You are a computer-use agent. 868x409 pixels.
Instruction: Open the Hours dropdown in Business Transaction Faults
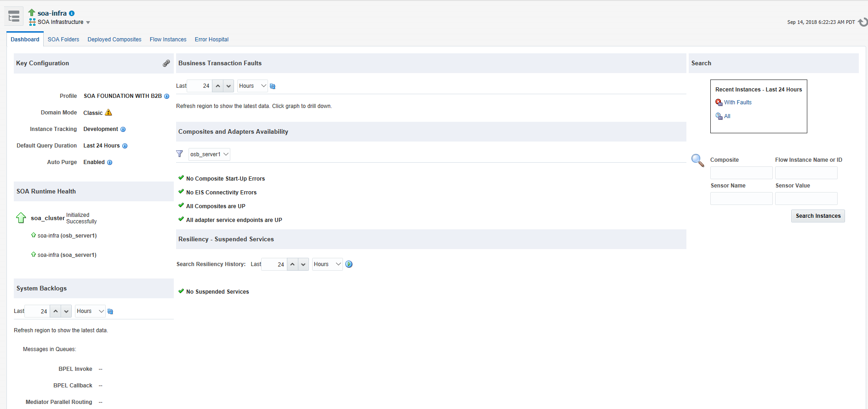[x=252, y=86]
